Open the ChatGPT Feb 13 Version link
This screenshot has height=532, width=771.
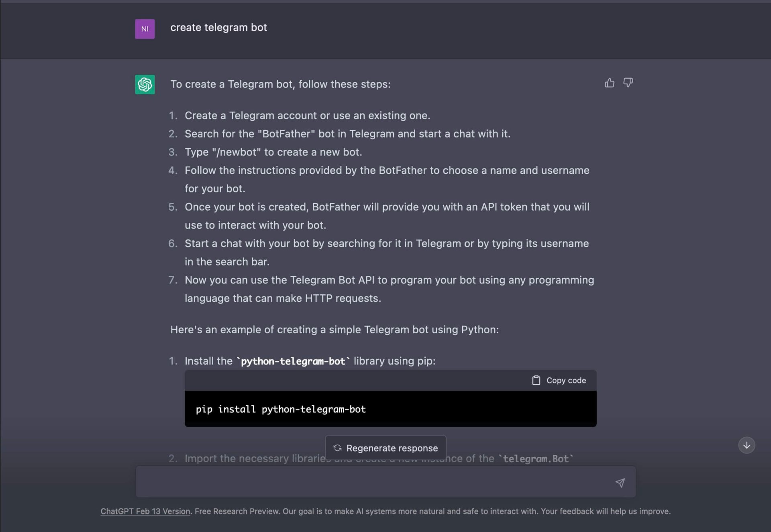145,511
